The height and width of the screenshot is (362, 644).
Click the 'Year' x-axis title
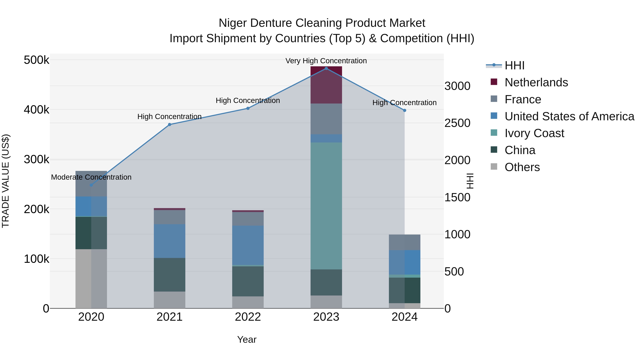tap(247, 339)
